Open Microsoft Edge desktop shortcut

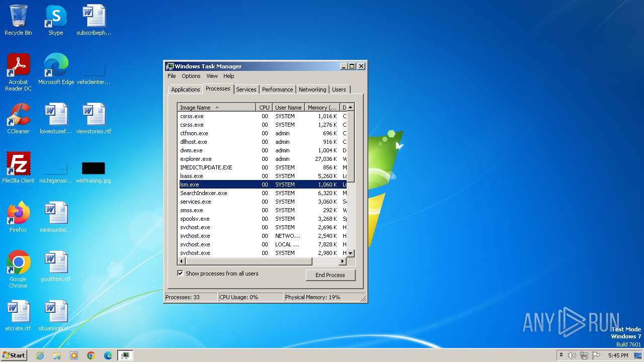pos(56,69)
